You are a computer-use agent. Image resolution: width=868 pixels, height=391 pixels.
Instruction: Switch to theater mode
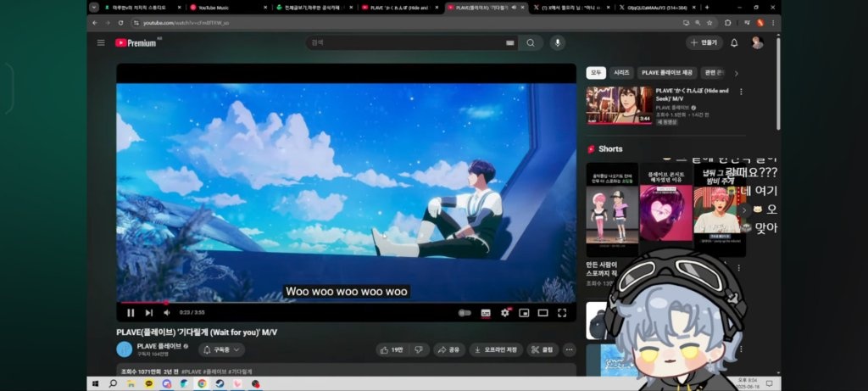coord(543,313)
